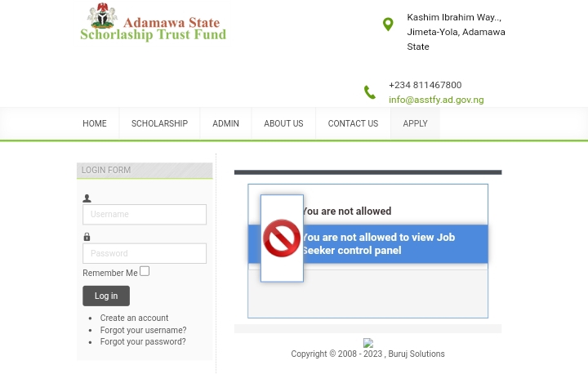
Task: Open the HOME menu item
Action: (95, 123)
